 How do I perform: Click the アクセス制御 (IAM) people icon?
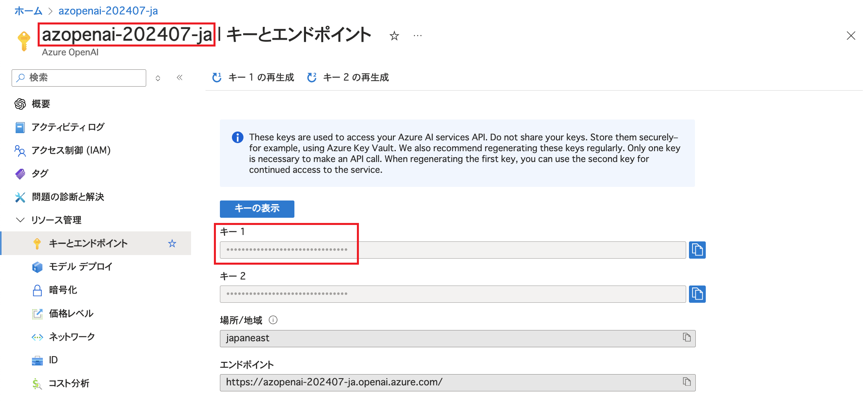point(20,150)
